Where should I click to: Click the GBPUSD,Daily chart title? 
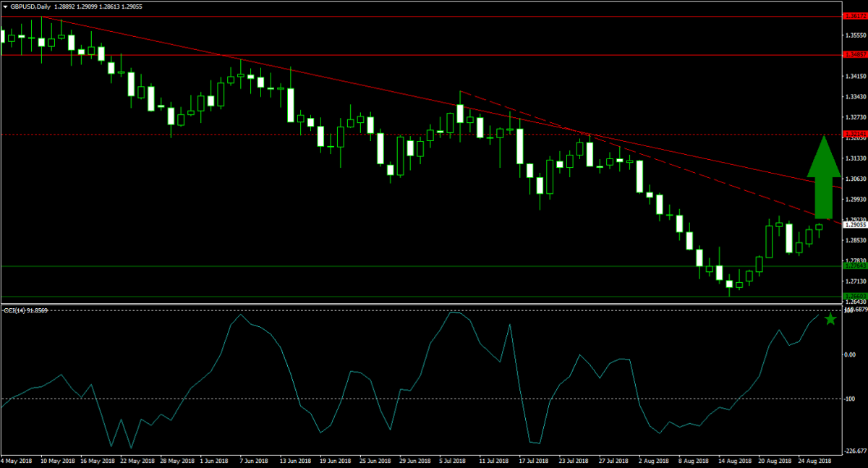[x=32, y=6]
